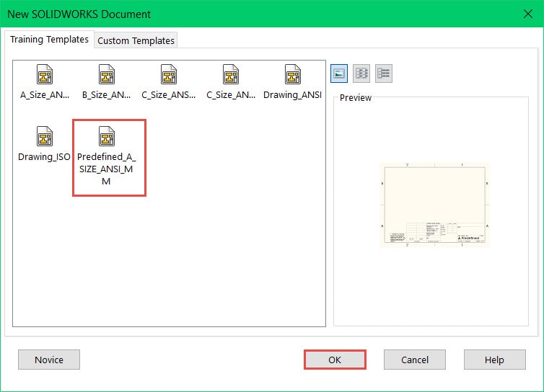Switch to List view mode
Image resolution: width=544 pixels, height=392 pixels.
point(361,72)
